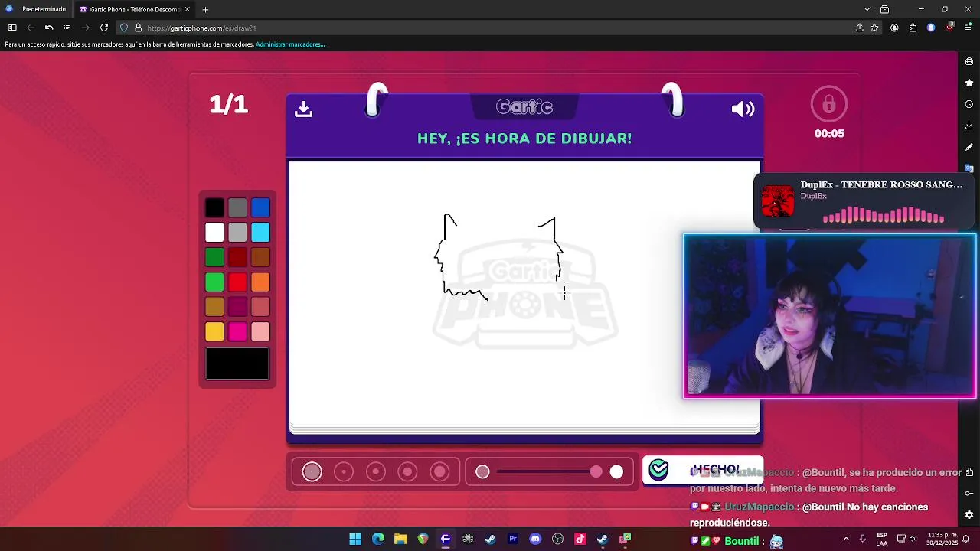Select the dark gray color swatch
Screen dimensions: 980x551
(237, 207)
